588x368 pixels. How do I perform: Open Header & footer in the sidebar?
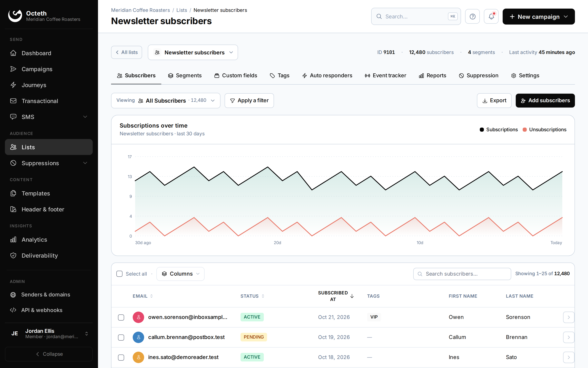[x=49, y=209]
